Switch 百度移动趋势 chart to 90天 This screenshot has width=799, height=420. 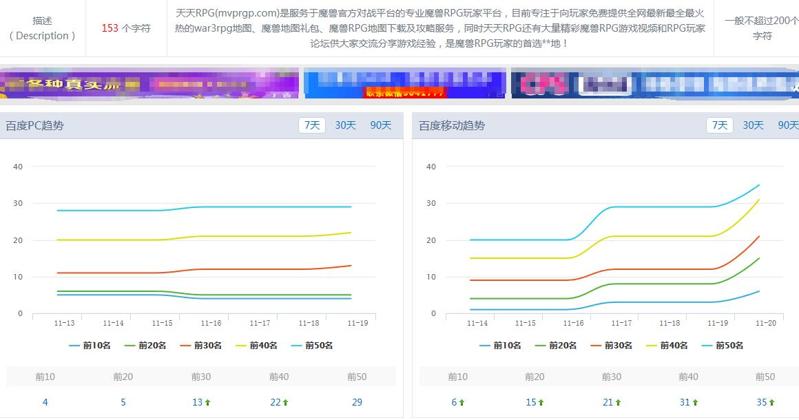click(788, 125)
